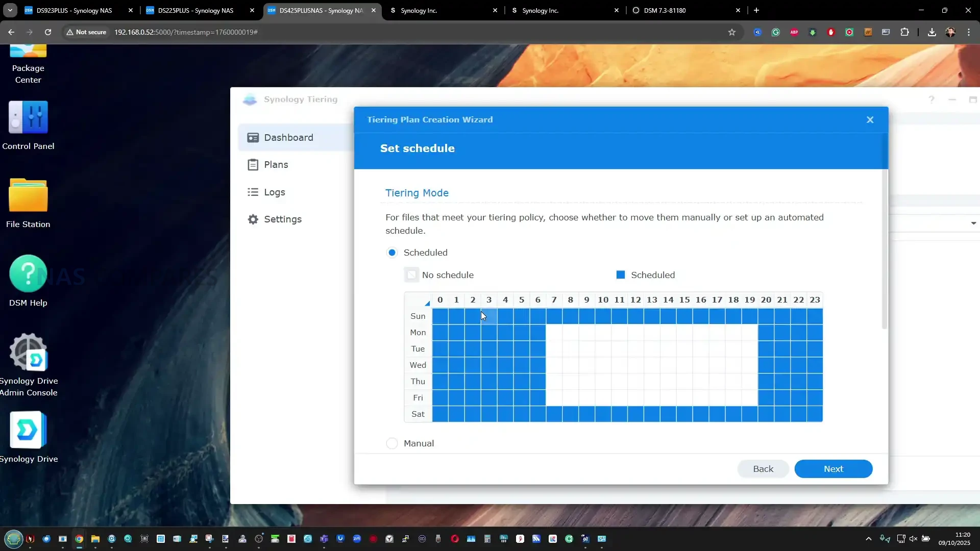Screen dimensions: 980x551
Task: Select the blue Scheduled legend swatch
Action: [x=621, y=275]
